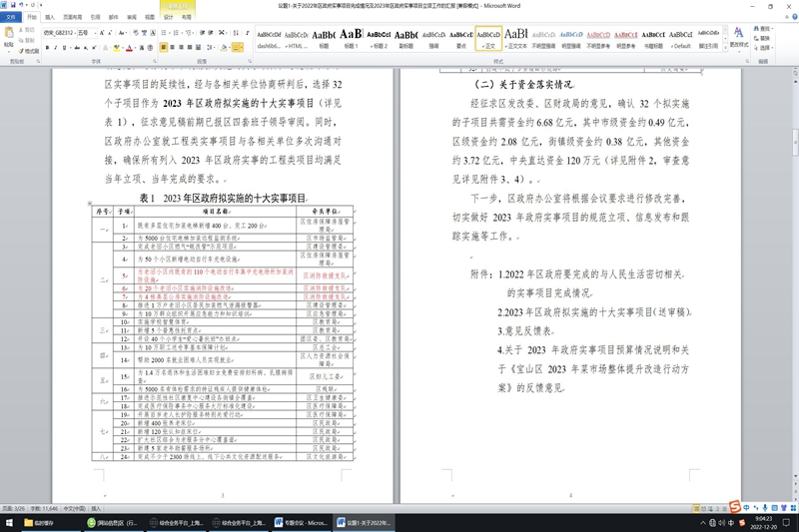Click the Decrease Indent icon
The image size is (799, 532).
(x=203, y=33)
